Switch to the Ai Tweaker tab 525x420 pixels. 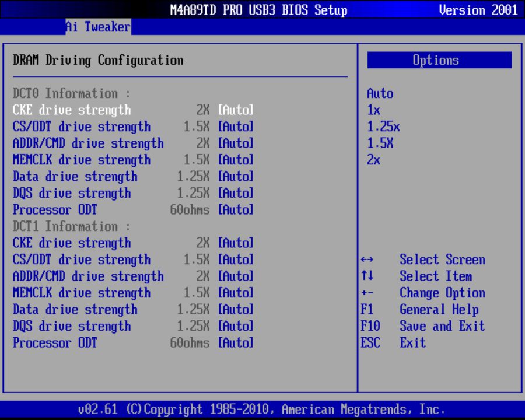(x=97, y=26)
